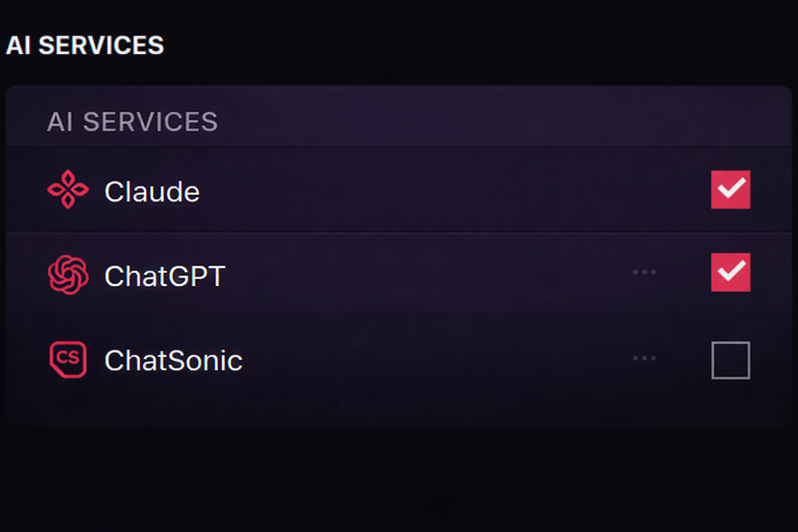Click the CS icon in the ChatSonic row
The image size is (798, 532).
coord(68,358)
